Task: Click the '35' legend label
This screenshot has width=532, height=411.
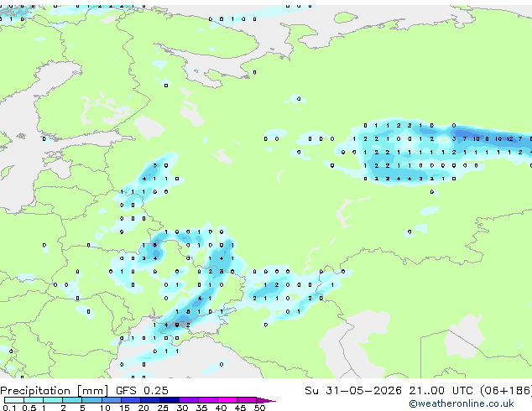Action: coord(201,408)
